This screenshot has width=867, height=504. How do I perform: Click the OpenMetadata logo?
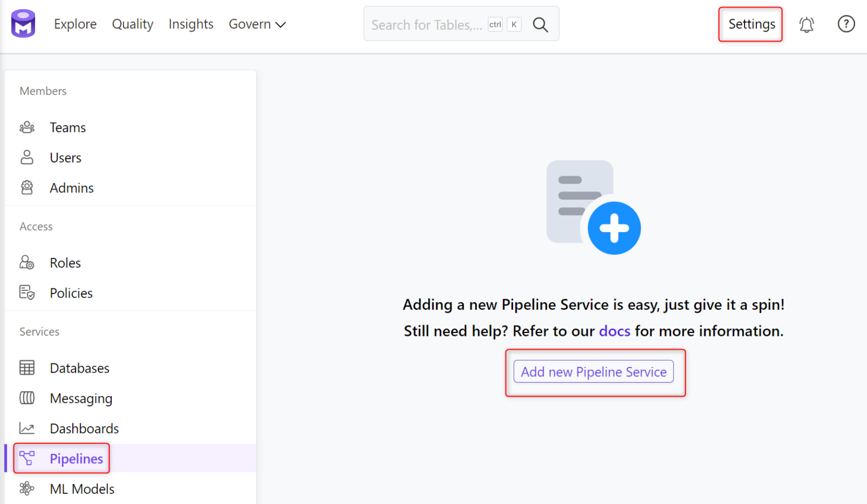(x=23, y=24)
